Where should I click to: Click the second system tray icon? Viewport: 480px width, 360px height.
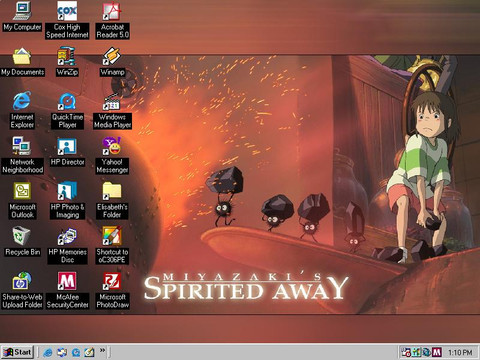(x=417, y=352)
